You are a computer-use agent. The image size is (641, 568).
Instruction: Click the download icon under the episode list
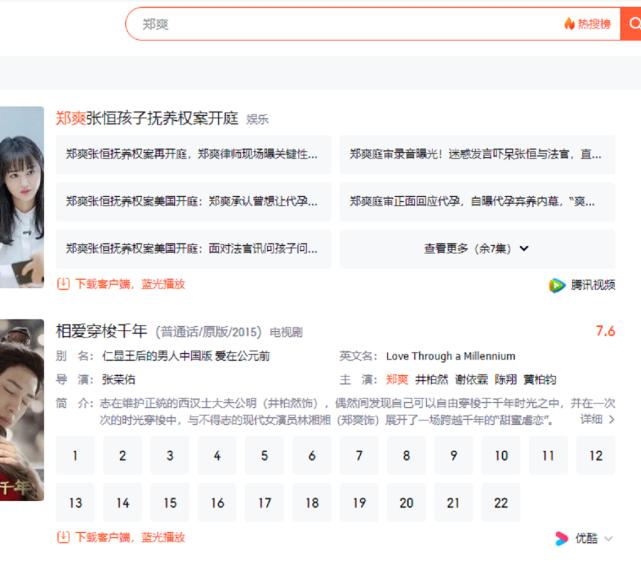pos(63,537)
